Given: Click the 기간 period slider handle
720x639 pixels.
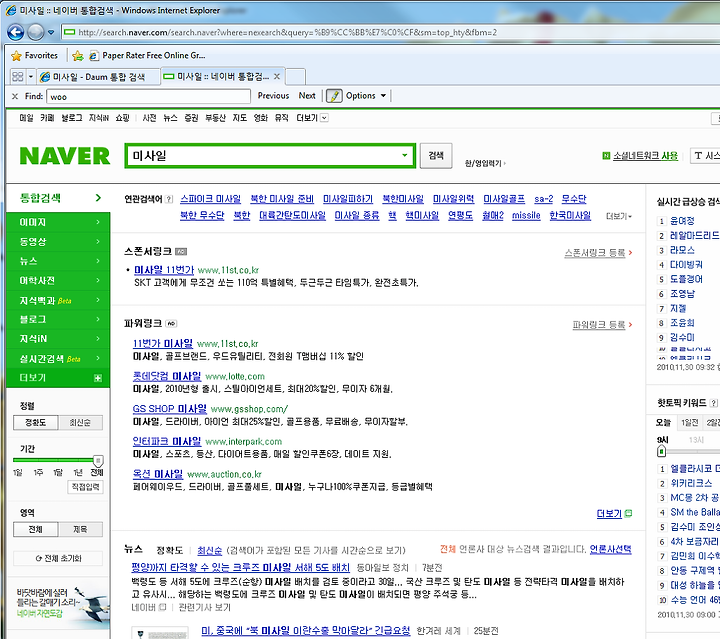Looking at the screenshot, I should tap(98, 460).
